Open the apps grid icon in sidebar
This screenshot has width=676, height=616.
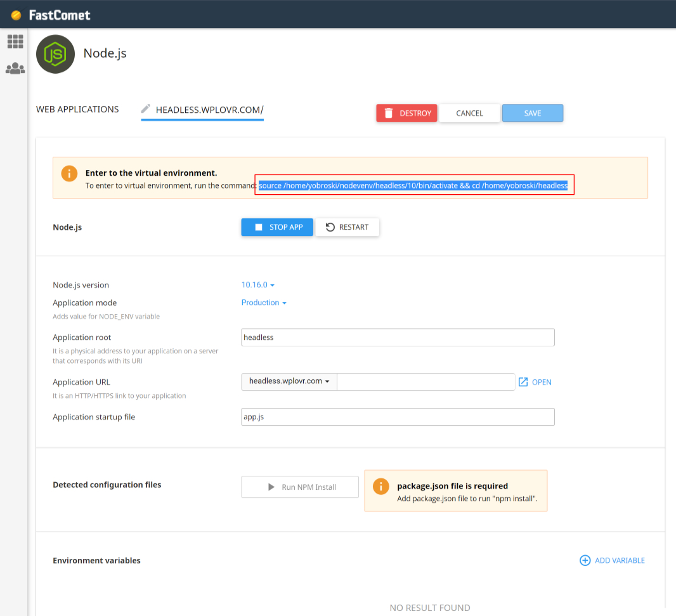tap(15, 42)
